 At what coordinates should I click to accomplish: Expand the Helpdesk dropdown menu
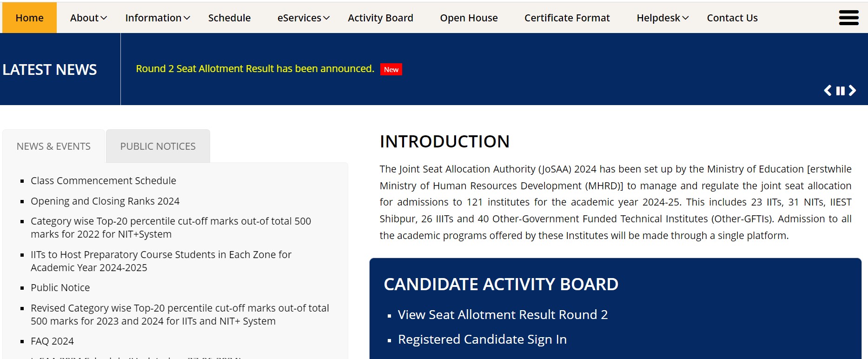click(663, 18)
